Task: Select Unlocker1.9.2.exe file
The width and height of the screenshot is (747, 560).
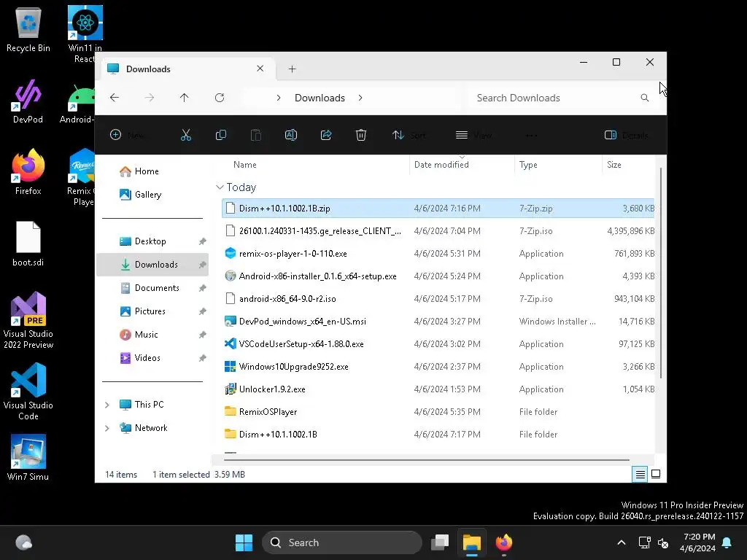Action: coord(438,389)
